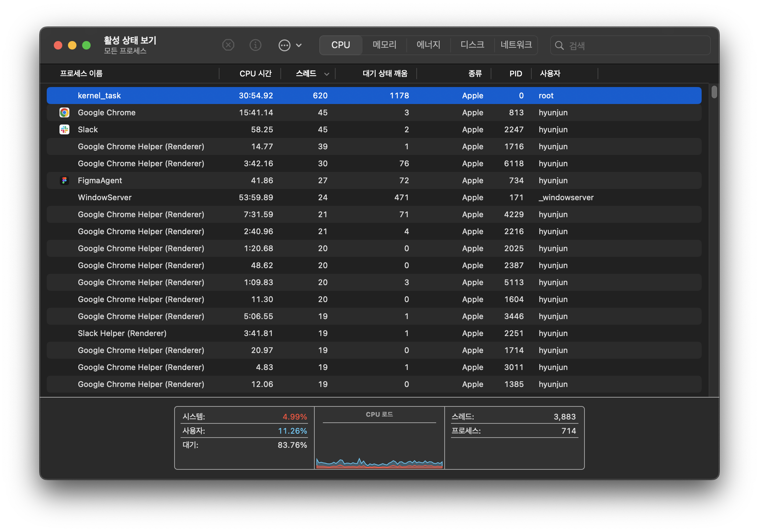Click the magnifying glass search icon

559,45
